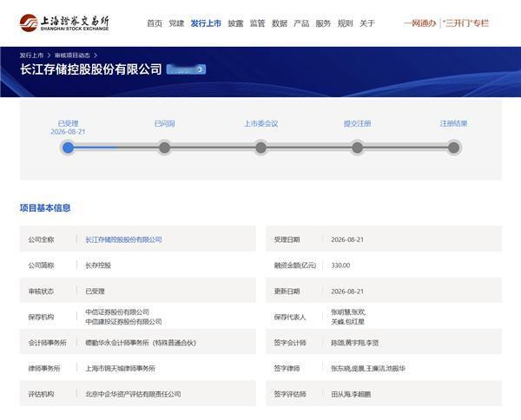
Task: Click the 一网通办 link
Action: pos(420,23)
